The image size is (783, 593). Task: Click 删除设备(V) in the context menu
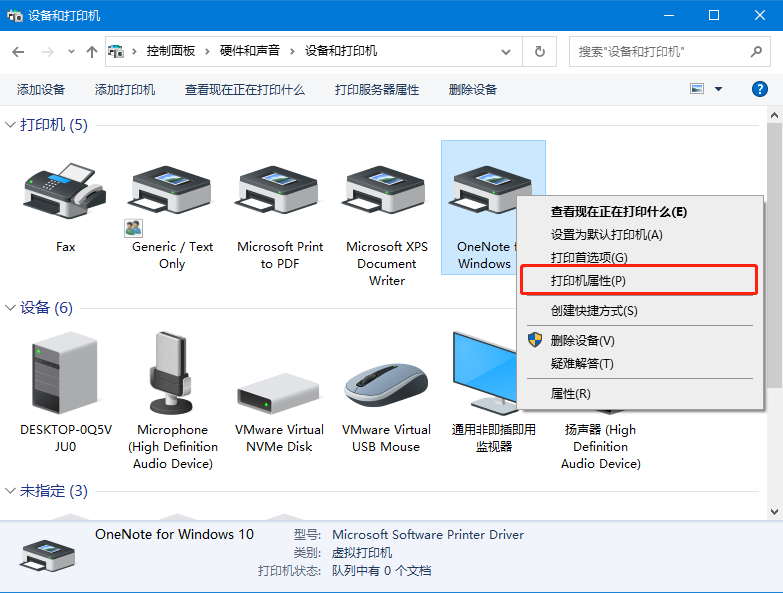[582, 341]
